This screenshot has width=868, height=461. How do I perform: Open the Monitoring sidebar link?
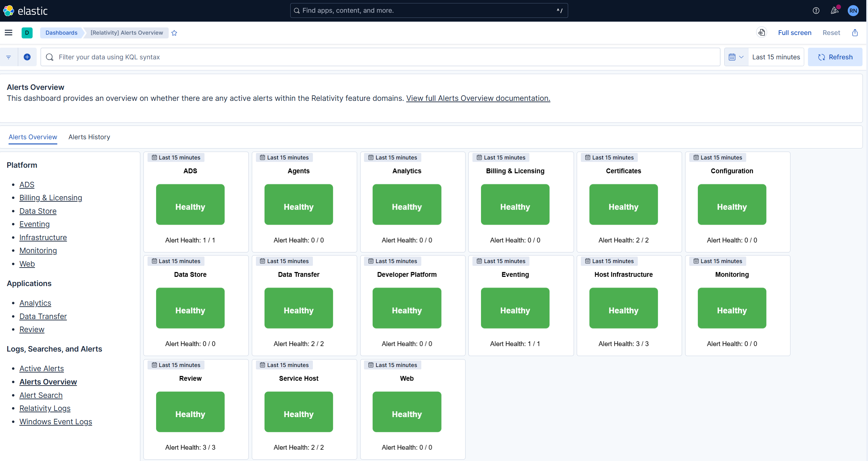[38, 250]
